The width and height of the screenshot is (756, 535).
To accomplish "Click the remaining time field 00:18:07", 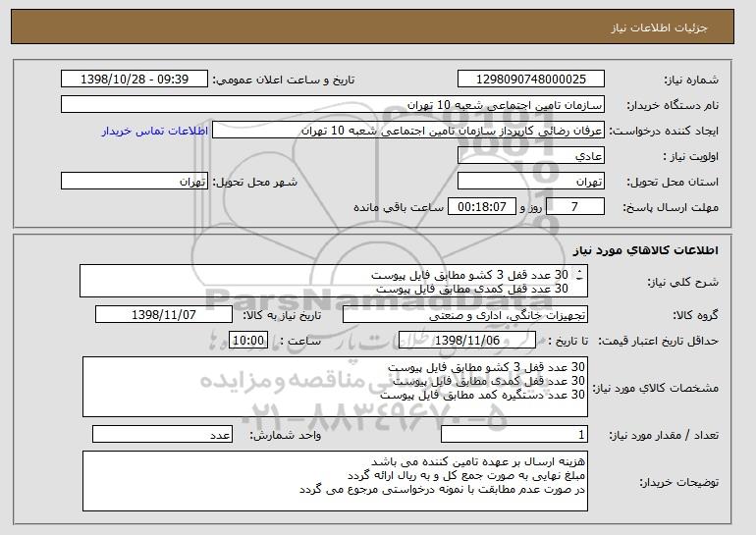I will [x=482, y=207].
